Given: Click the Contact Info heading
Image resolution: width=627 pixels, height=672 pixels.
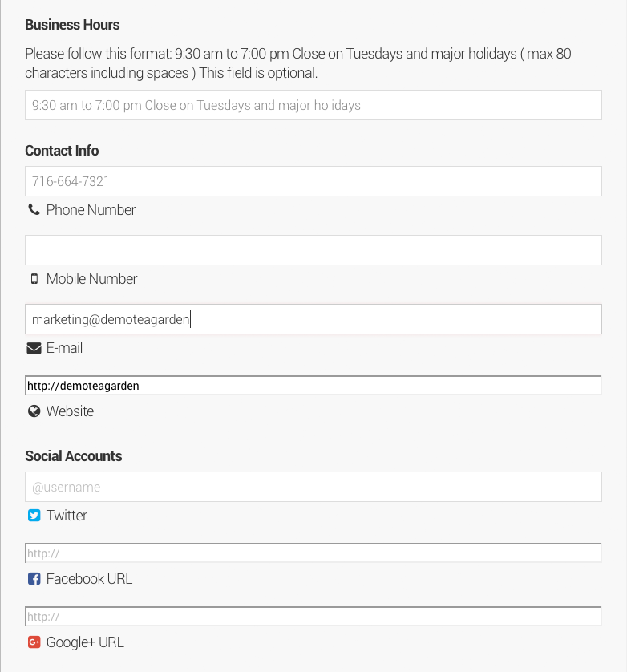Looking at the screenshot, I should pyautogui.click(x=62, y=151).
